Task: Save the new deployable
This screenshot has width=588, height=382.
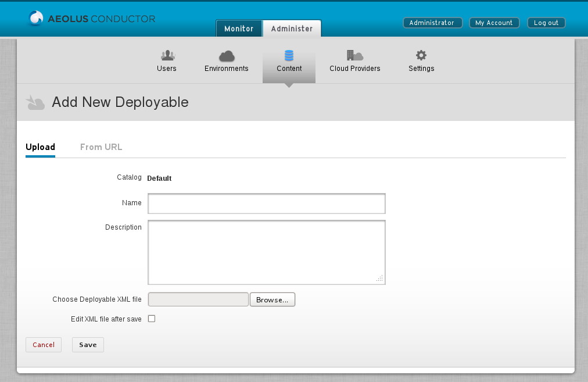Action: click(x=88, y=345)
